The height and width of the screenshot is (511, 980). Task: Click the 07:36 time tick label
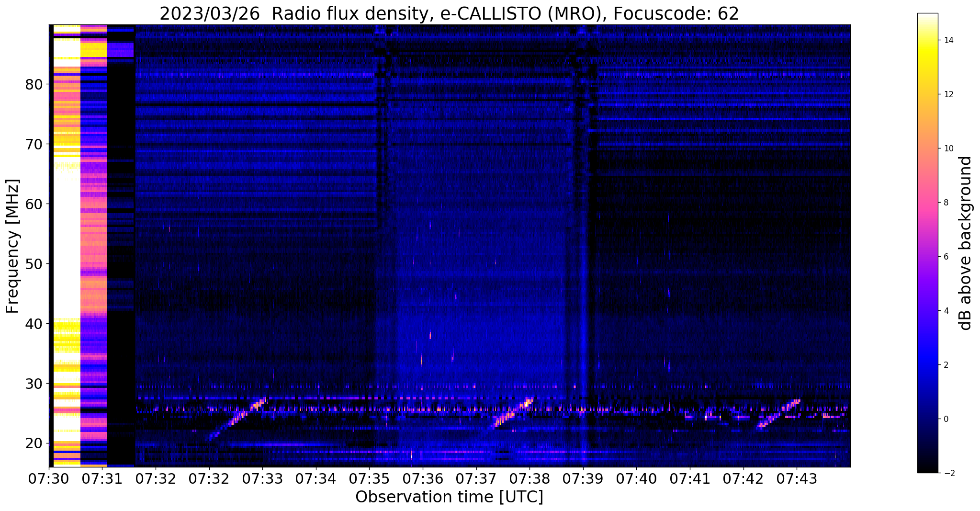[423, 479]
